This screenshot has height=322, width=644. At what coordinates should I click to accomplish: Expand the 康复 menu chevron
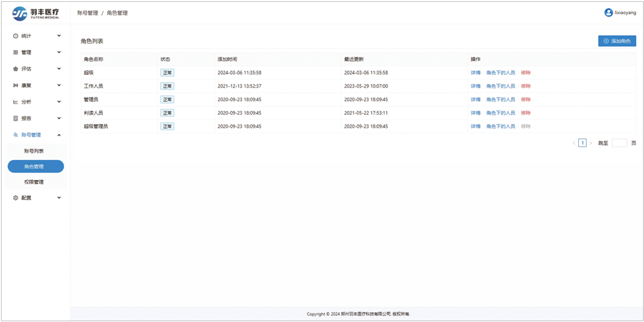pyautogui.click(x=59, y=85)
